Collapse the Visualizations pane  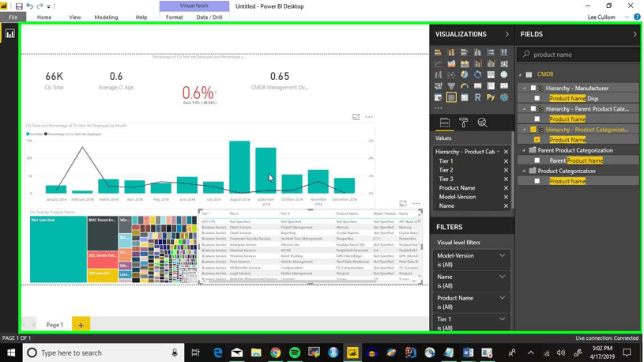coord(507,35)
